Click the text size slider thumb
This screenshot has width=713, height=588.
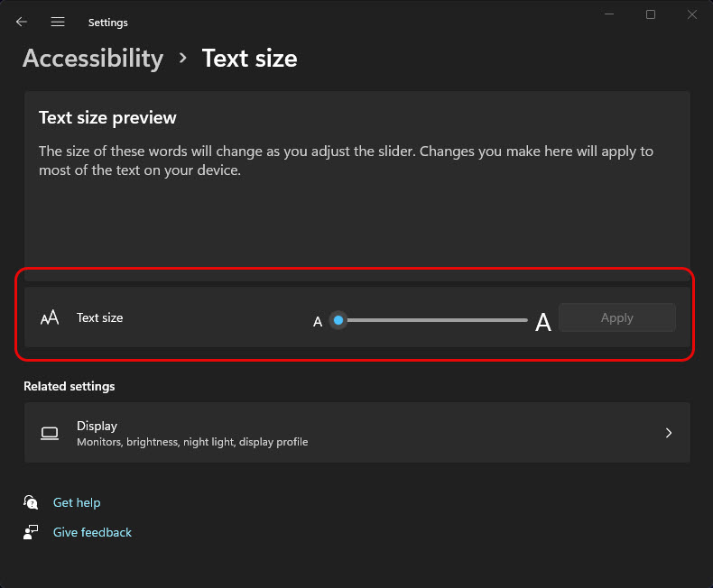(x=338, y=319)
